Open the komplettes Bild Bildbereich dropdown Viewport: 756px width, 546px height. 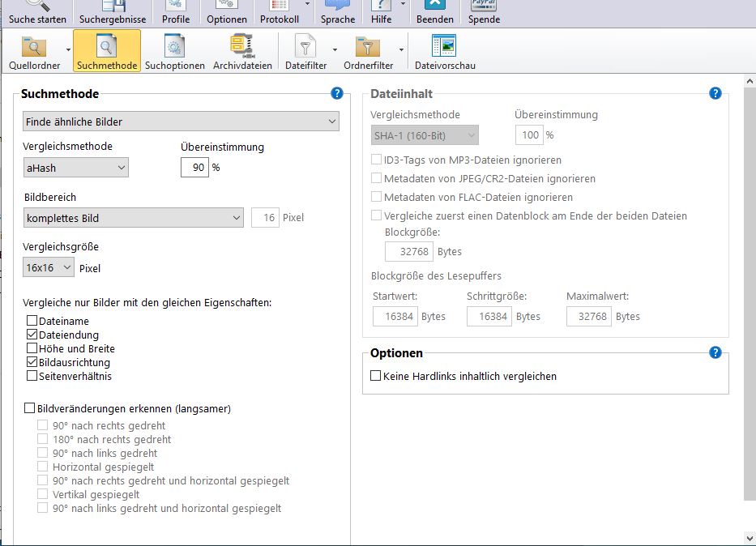pos(133,218)
